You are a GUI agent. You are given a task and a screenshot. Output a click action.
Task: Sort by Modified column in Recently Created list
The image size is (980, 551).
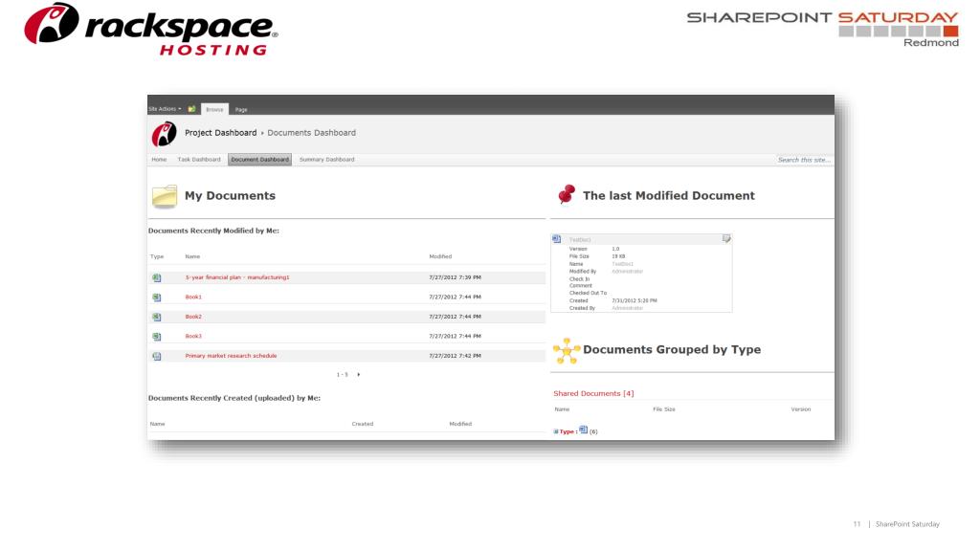[460, 424]
